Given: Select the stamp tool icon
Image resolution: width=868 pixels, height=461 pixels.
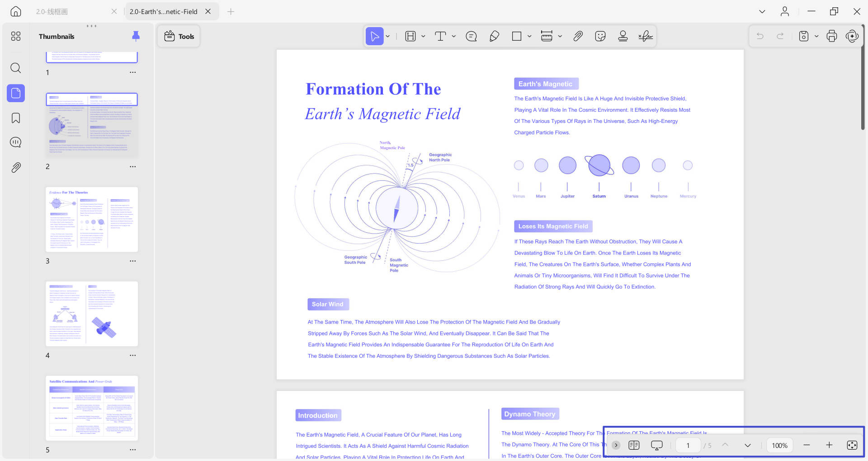Looking at the screenshot, I should (x=623, y=36).
